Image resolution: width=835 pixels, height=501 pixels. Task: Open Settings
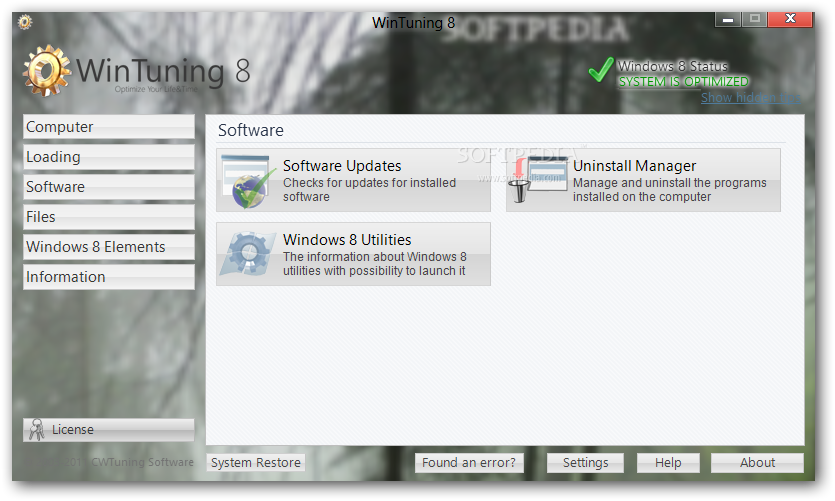coord(585,463)
